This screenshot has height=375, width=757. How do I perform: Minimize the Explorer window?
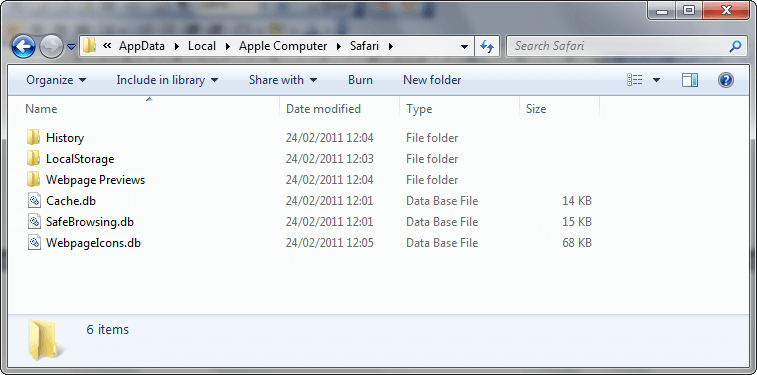coord(661,11)
